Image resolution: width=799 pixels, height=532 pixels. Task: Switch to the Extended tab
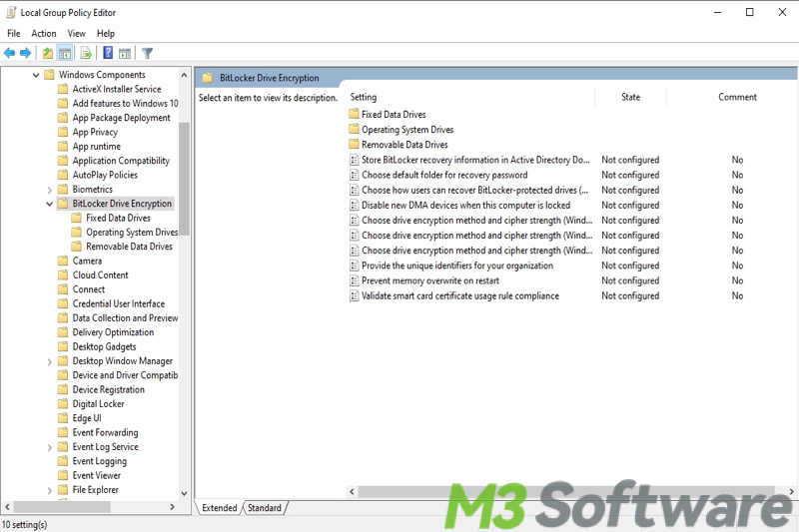(x=220, y=508)
